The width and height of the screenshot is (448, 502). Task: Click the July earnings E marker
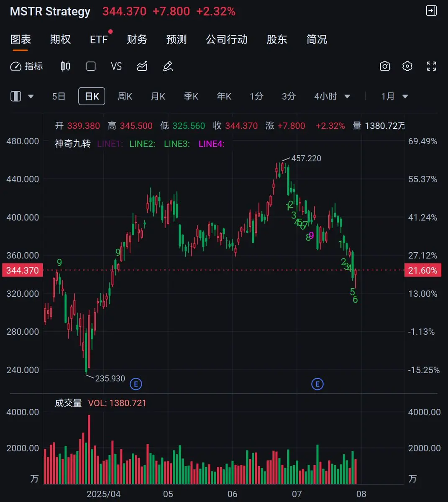click(x=317, y=384)
